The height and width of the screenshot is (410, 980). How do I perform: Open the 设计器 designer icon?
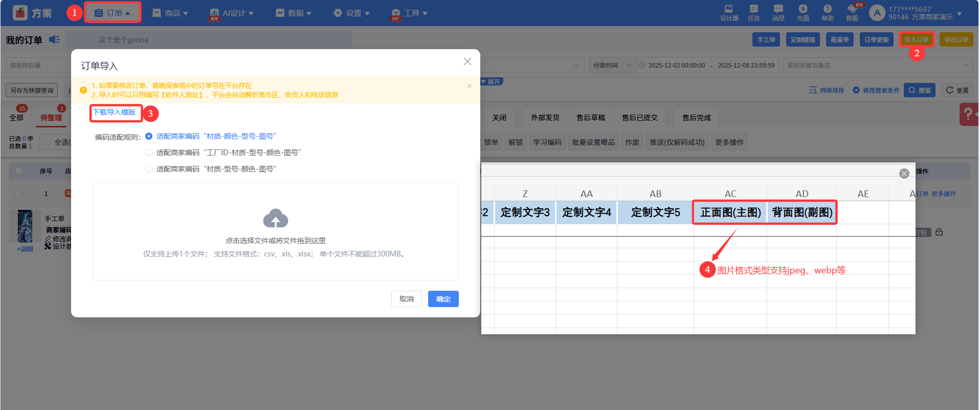click(729, 13)
